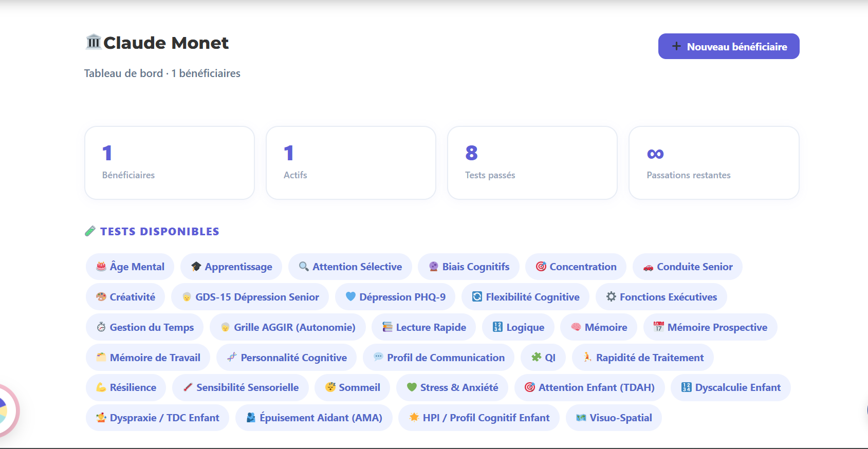
Task: Click the refresh icon of Flexibilité Cognitive
Action: pyautogui.click(x=477, y=296)
